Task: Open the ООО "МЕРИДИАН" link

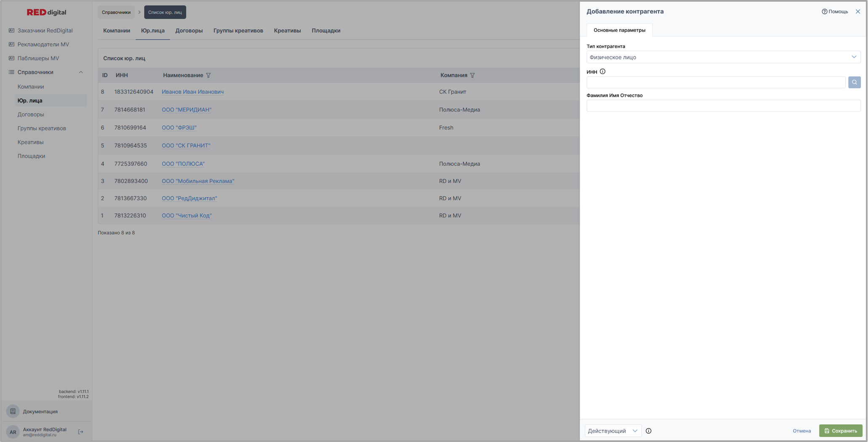Action: pos(186,110)
